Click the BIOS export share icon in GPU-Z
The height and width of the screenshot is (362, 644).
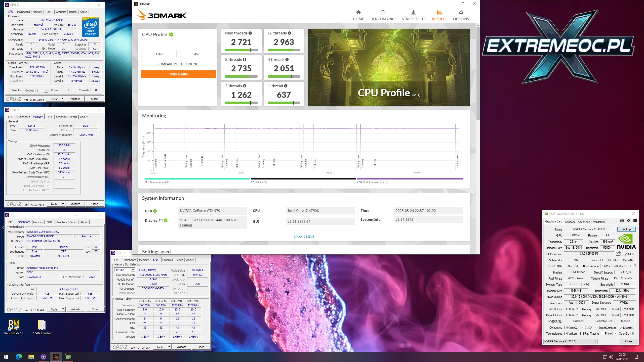coord(618,254)
